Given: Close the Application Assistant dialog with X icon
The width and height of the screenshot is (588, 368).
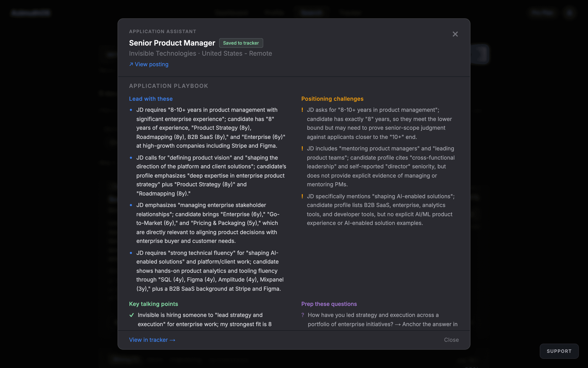Looking at the screenshot, I should pos(455,34).
